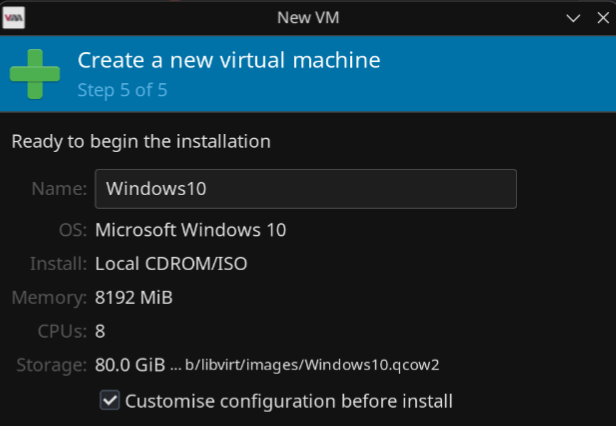The width and height of the screenshot is (616, 426).
Task: Click the 'Install:' label
Action: coord(59,264)
